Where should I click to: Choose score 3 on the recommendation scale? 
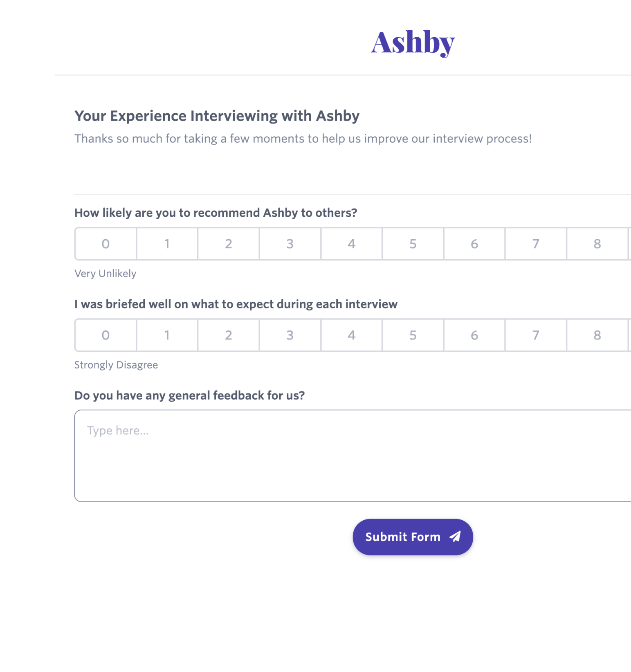(290, 243)
